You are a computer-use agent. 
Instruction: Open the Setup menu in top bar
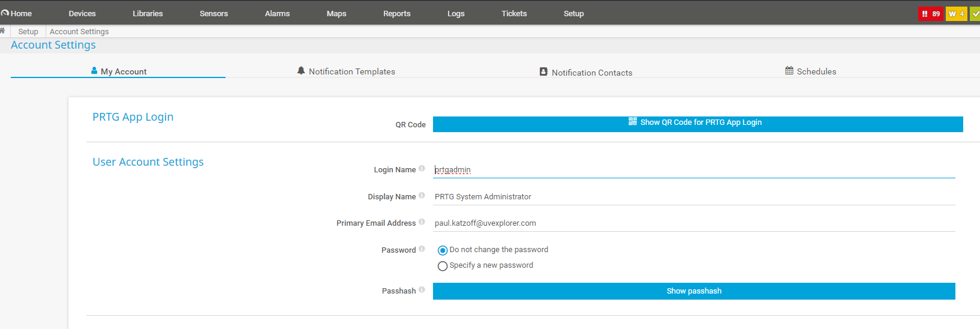[573, 13]
